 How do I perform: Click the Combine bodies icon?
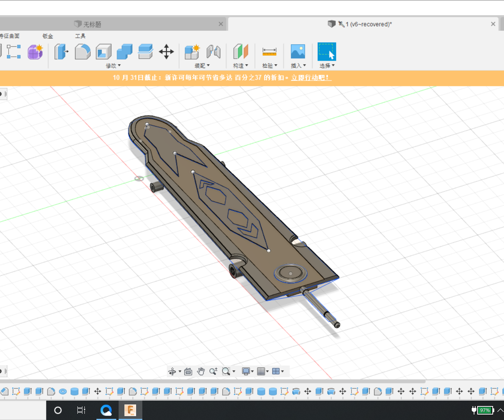[124, 51]
